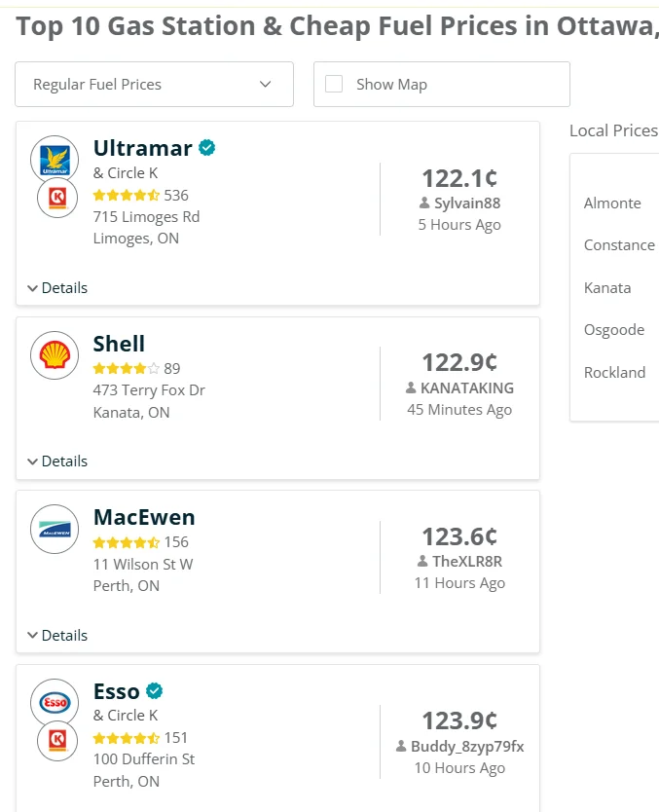This screenshot has height=812, width=659.
Task: Click the MacEwen logo icon
Action: 55,530
